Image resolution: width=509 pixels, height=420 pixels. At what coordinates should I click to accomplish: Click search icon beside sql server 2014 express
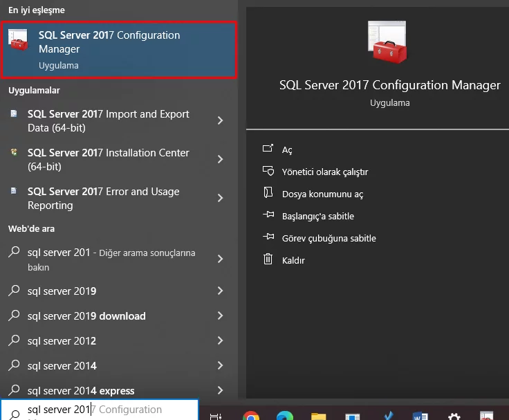coord(14,390)
